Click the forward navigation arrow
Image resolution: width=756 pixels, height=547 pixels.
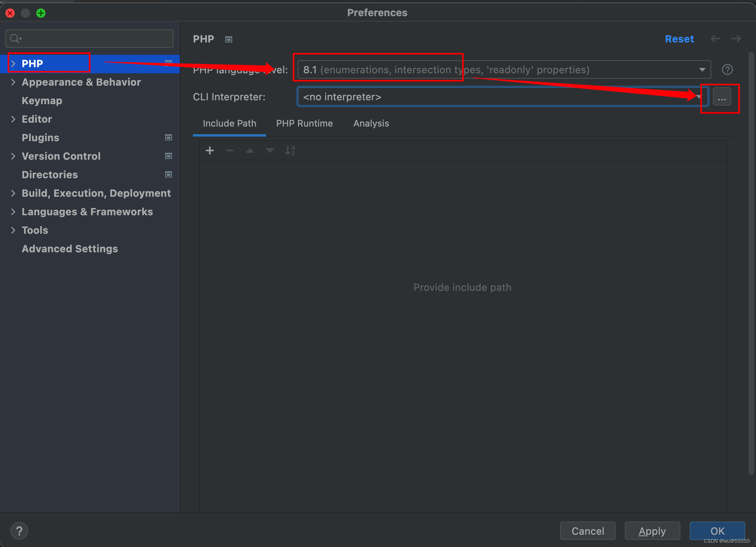[x=736, y=39]
